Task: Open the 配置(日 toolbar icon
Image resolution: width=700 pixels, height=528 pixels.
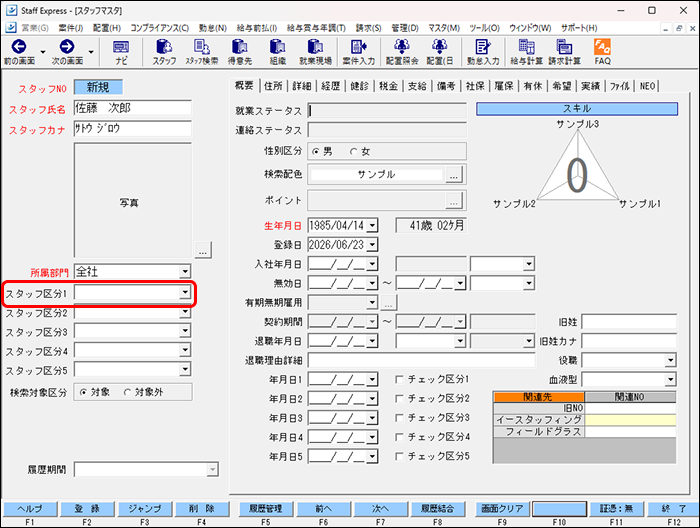Action: (440, 52)
